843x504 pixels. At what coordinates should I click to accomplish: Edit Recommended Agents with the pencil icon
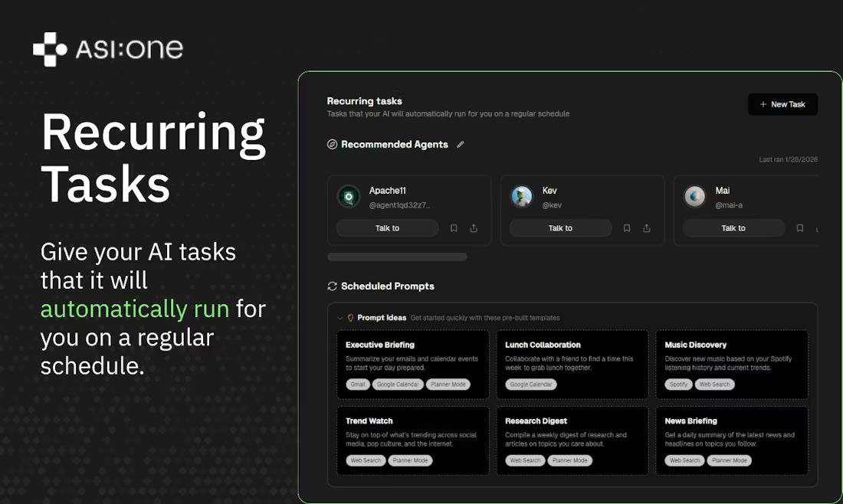(461, 145)
